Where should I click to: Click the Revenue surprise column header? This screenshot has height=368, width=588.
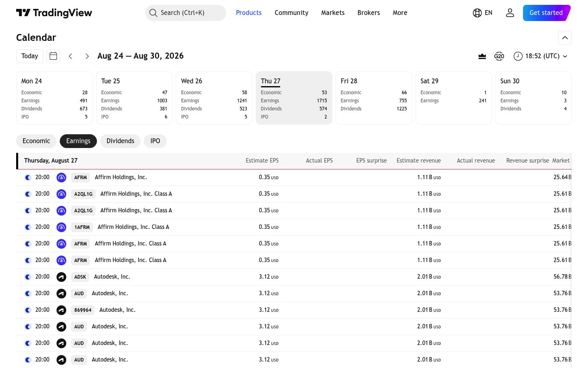(x=527, y=161)
